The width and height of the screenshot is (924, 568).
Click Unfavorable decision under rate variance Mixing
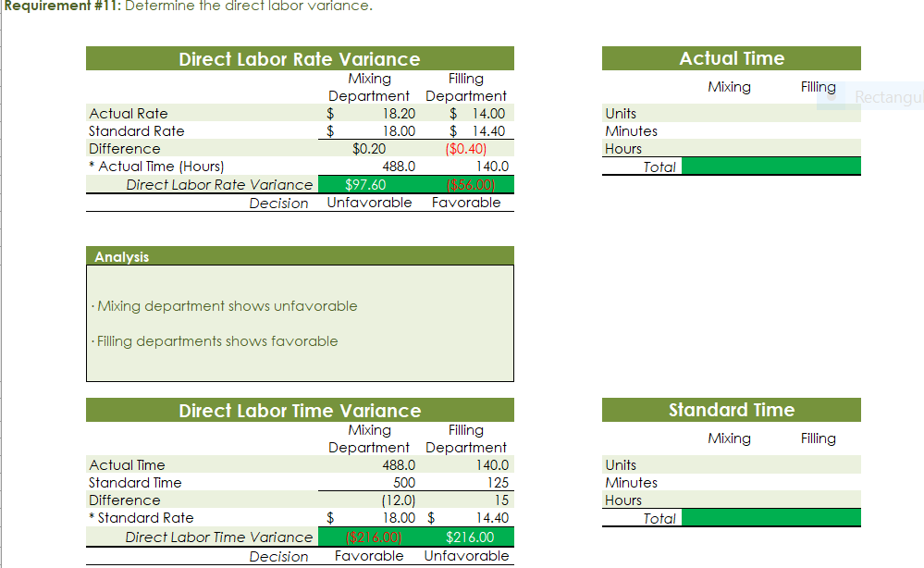coord(369,202)
